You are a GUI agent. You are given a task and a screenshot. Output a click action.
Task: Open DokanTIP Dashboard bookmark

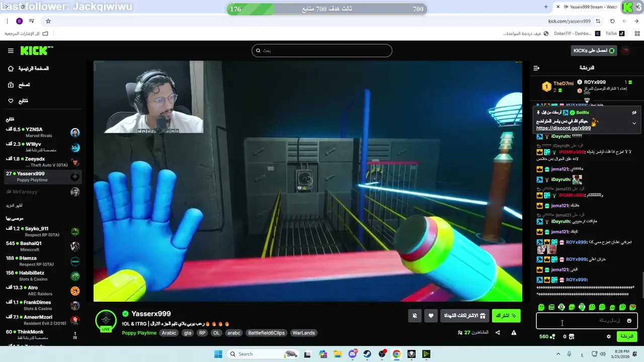click(577, 34)
